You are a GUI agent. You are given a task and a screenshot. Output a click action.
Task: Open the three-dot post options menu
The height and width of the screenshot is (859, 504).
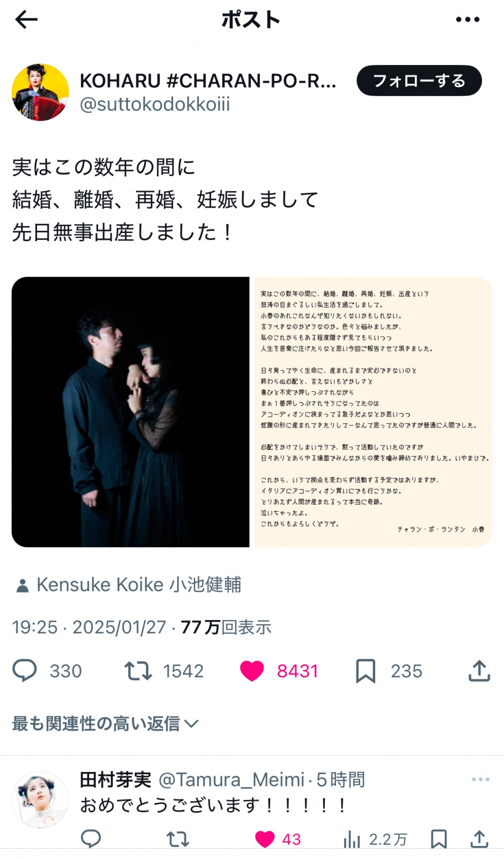tap(468, 20)
